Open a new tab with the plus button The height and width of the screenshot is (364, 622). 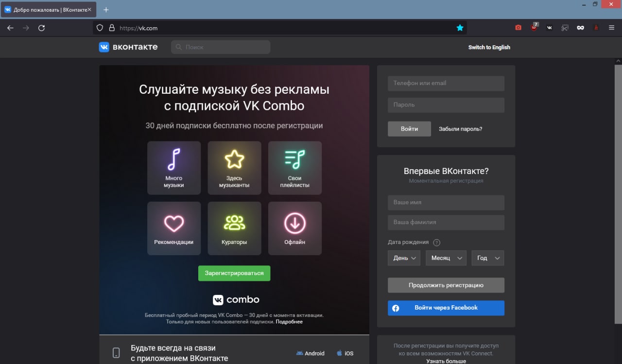(106, 10)
